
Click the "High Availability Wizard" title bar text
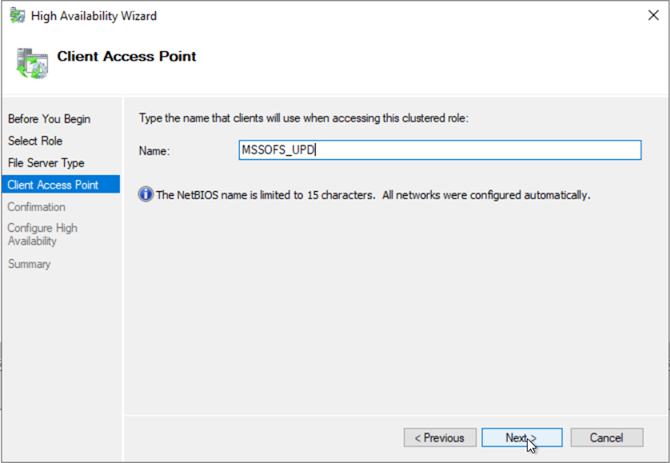96,16
